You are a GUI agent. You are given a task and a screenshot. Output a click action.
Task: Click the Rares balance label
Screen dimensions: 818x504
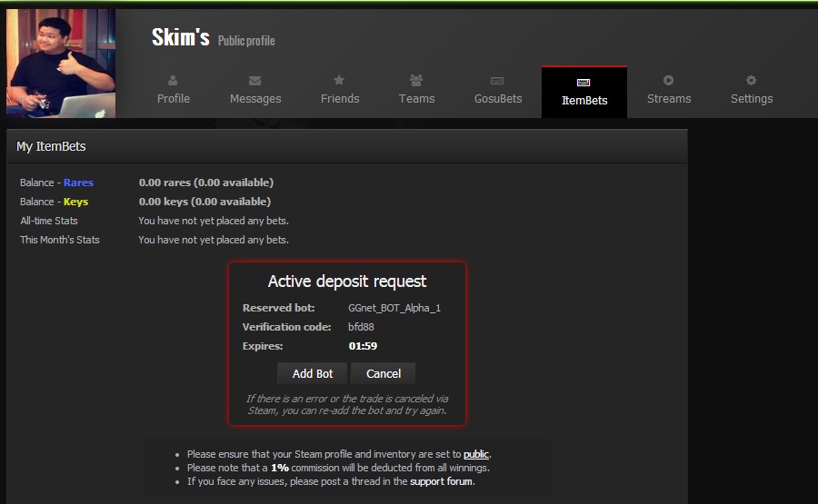pos(78,183)
